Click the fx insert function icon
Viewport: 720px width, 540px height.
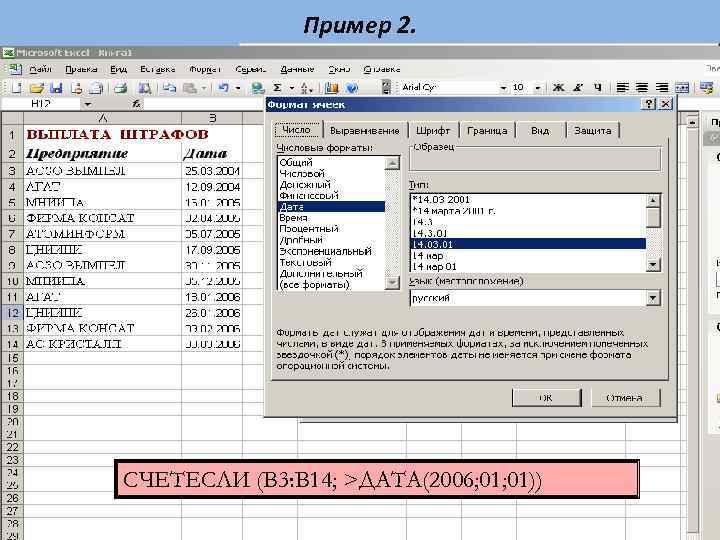136,104
